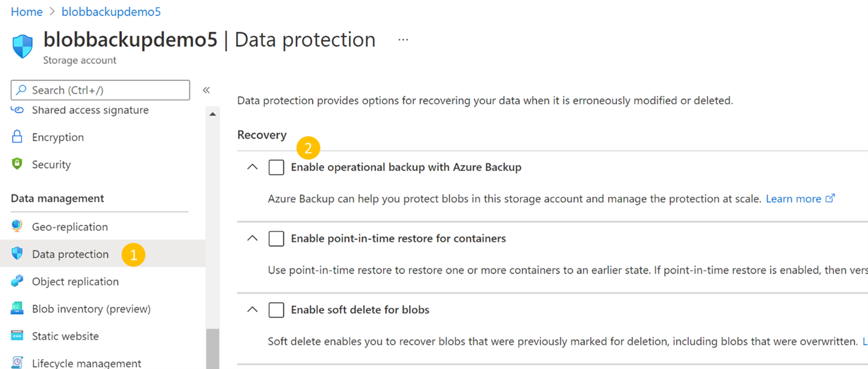Select the Encryption sidebar icon
The image size is (868, 369).
pyautogui.click(x=17, y=137)
